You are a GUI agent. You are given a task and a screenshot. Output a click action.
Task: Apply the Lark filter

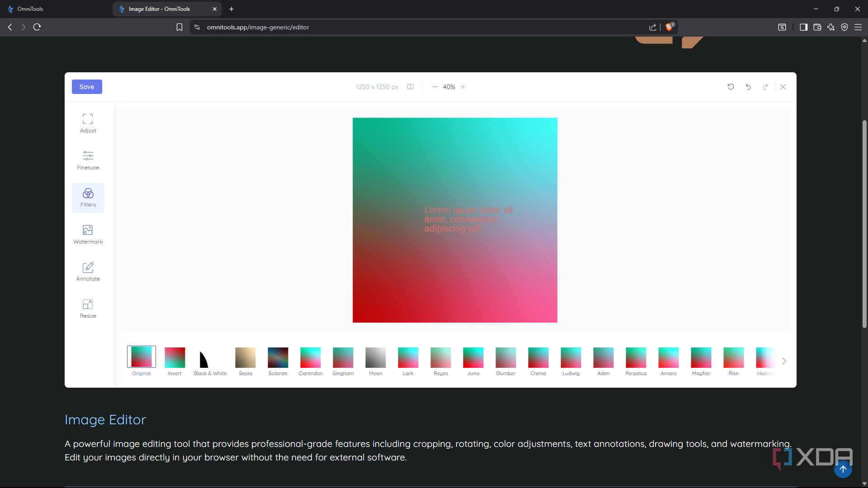click(x=408, y=361)
